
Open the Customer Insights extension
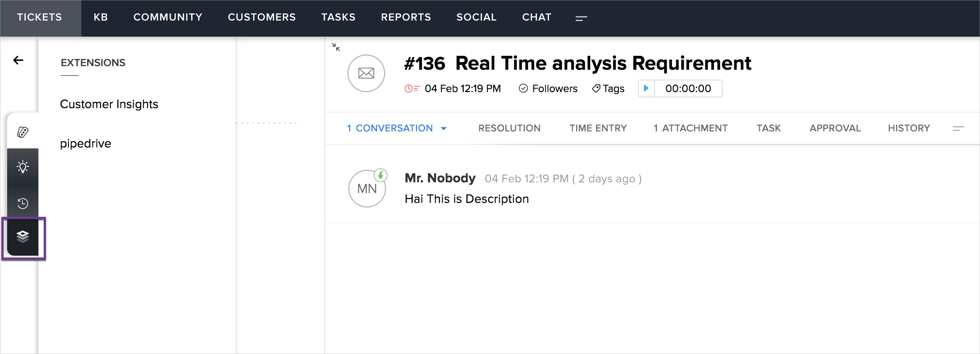(x=109, y=104)
